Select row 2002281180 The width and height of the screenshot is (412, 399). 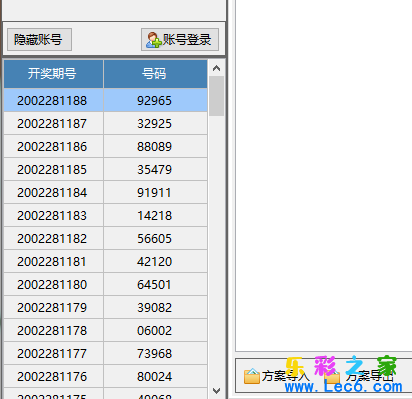[x=106, y=284]
